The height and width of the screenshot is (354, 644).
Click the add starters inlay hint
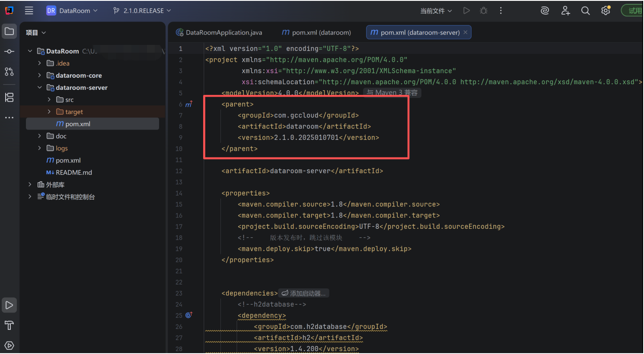click(304, 294)
